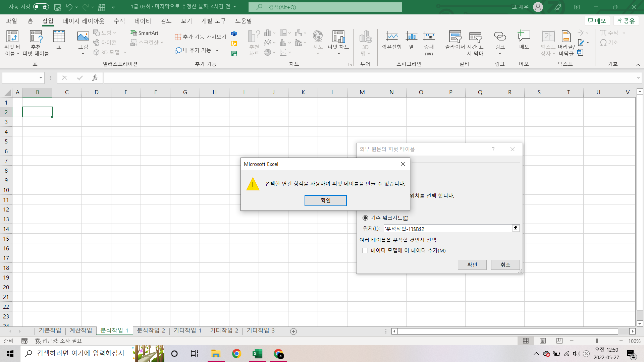
Task: Click 취소 in the PivotTable dialog
Action: pyautogui.click(x=505, y=264)
